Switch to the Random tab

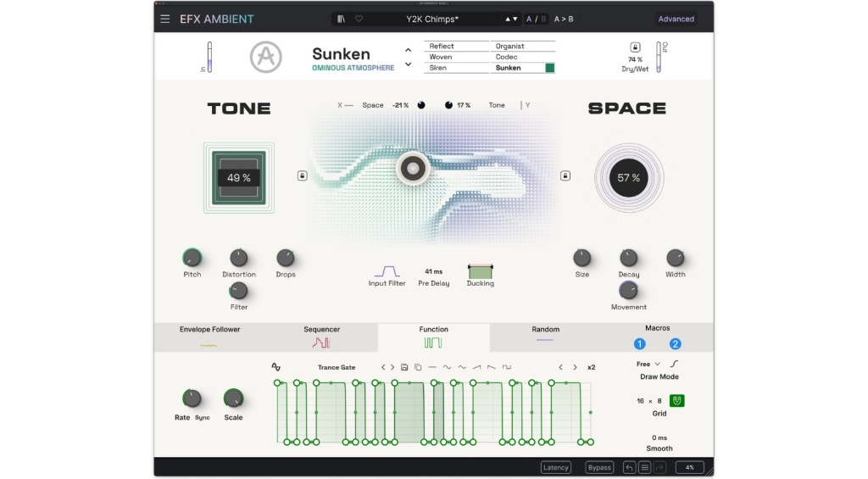click(x=545, y=337)
